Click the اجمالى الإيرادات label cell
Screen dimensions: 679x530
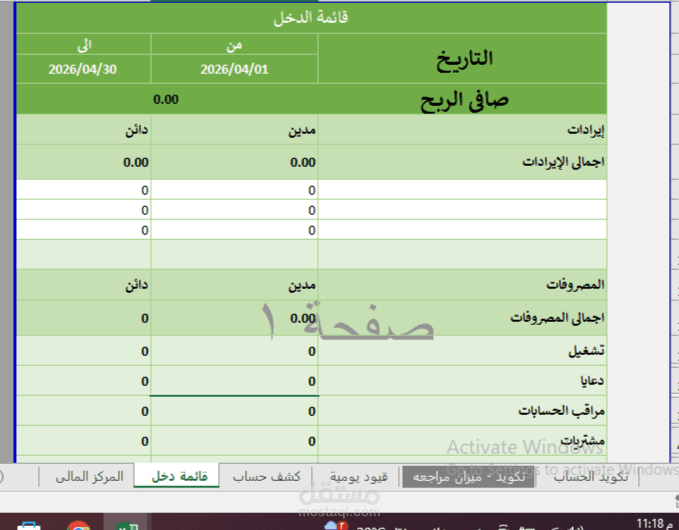click(462, 162)
